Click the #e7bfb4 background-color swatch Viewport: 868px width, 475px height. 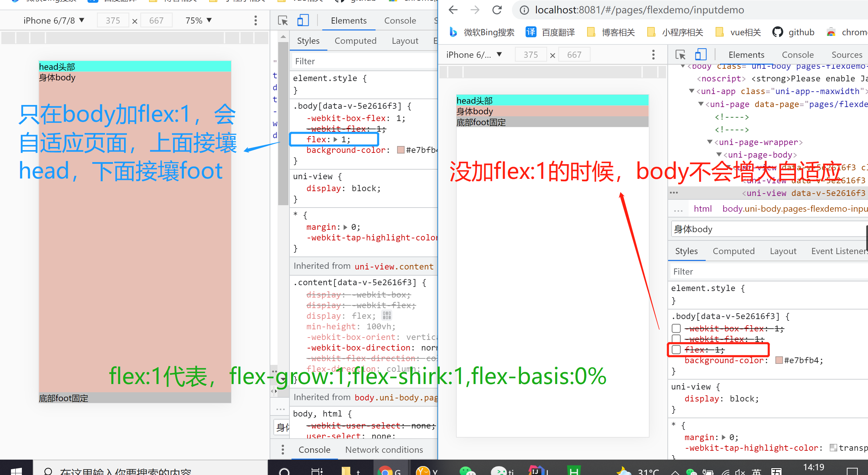coord(779,360)
